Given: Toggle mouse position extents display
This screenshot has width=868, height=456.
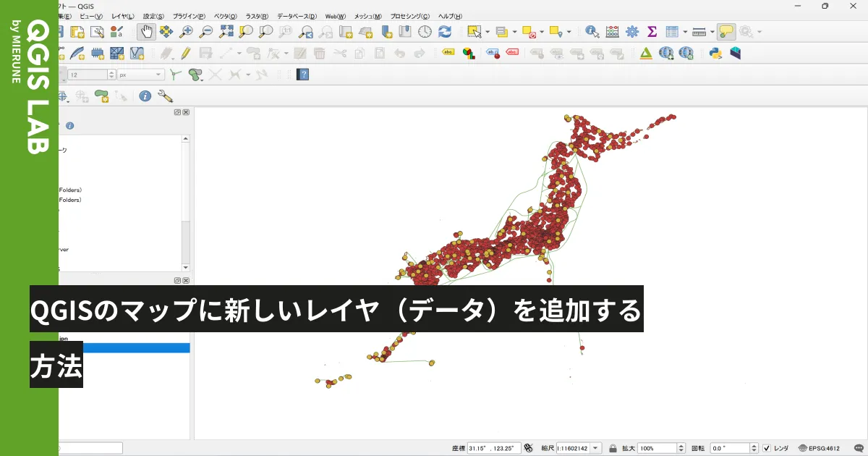Looking at the screenshot, I should (529, 447).
